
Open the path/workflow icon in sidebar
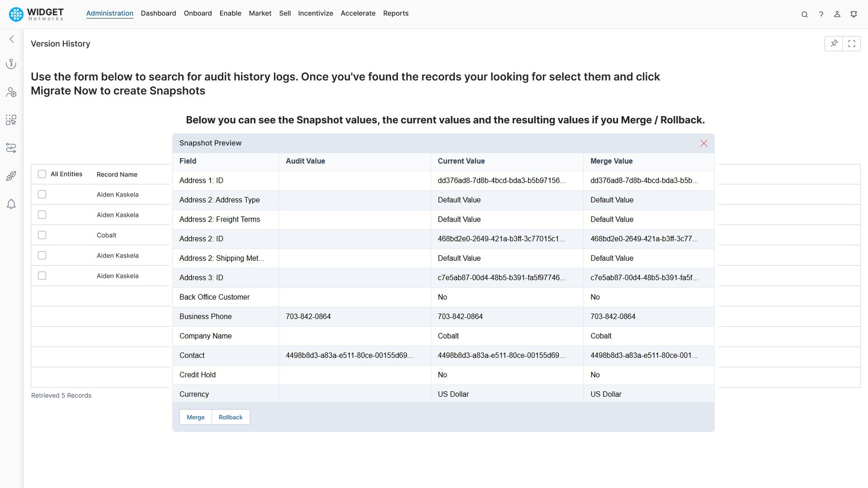[x=11, y=148]
